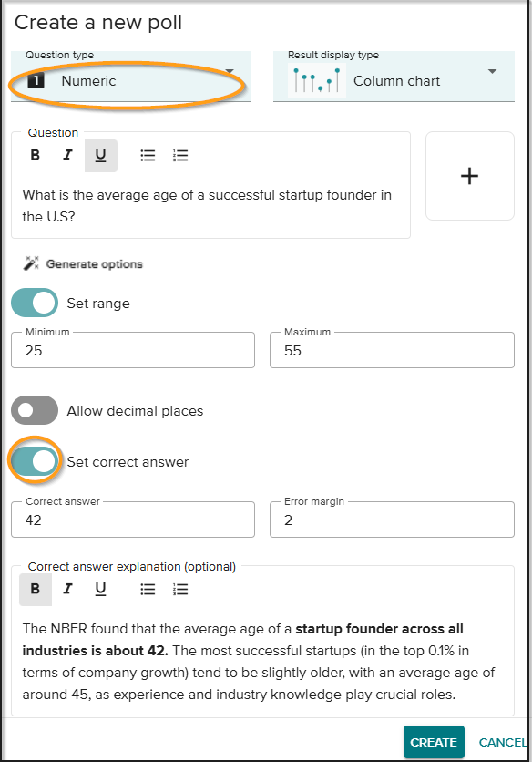Click the CREATE button
The width and height of the screenshot is (532, 762).
point(434,742)
